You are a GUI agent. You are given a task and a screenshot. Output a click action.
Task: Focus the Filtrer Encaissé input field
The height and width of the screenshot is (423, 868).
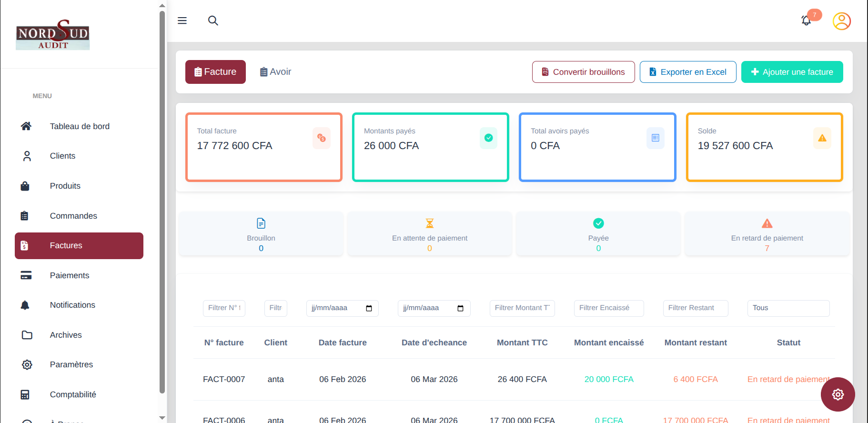click(x=608, y=308)
